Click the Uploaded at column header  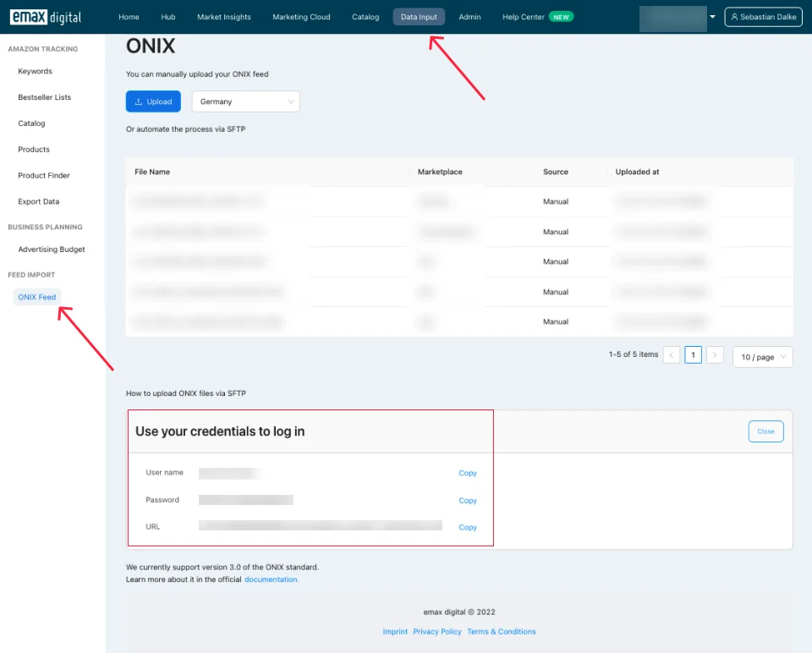638,172
